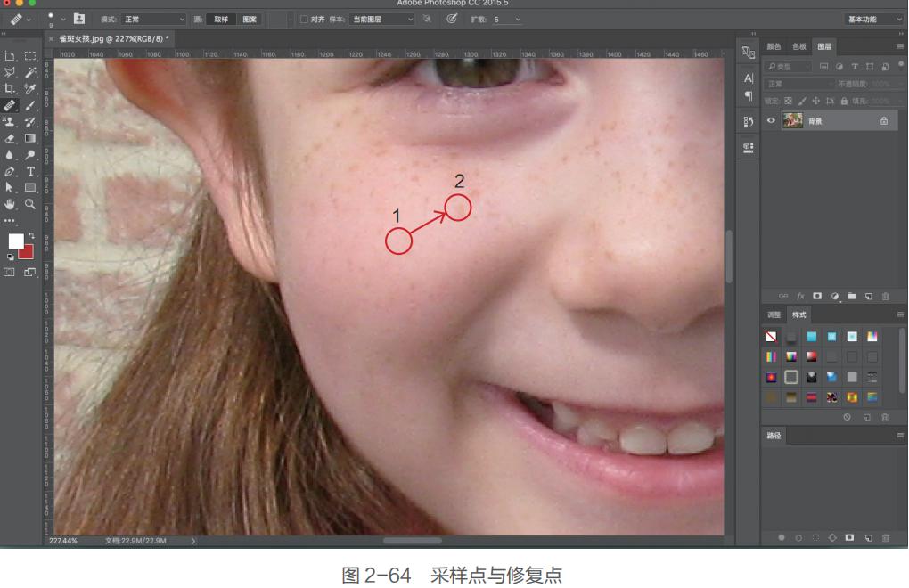This screenshot has width=909, height=588.
Task: Select the Move/Artboard tool in toolbar
Action: pyautogui.click(x=9, y=56)
